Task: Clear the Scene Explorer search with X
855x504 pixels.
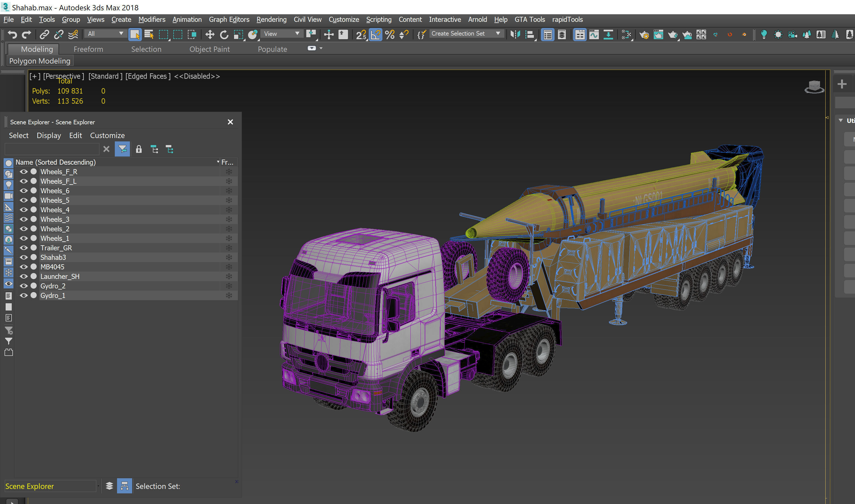Action: (x=106, y=149)
